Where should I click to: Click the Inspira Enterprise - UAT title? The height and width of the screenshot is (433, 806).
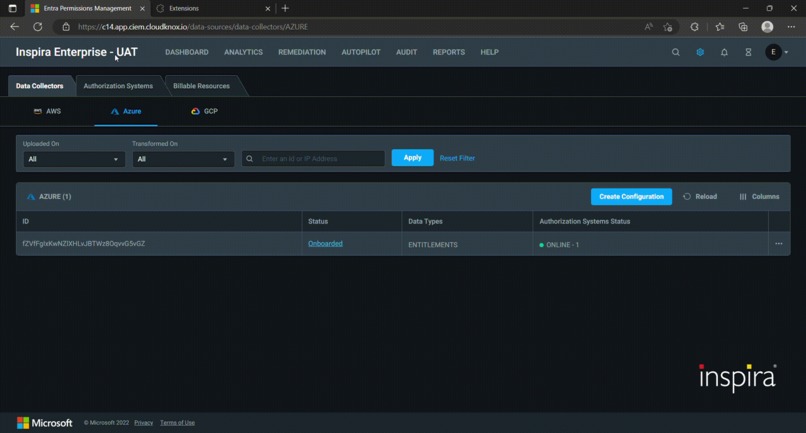77,52
